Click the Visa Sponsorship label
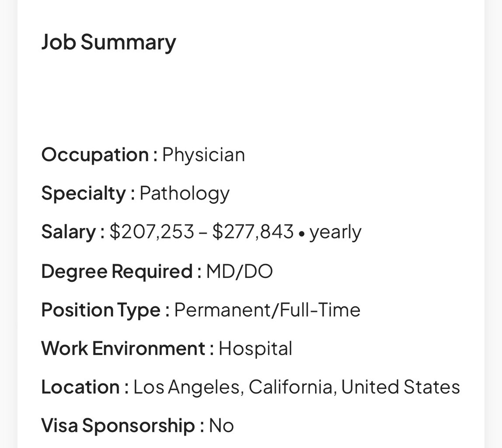 pyautogui.click(x=118, y=426)
